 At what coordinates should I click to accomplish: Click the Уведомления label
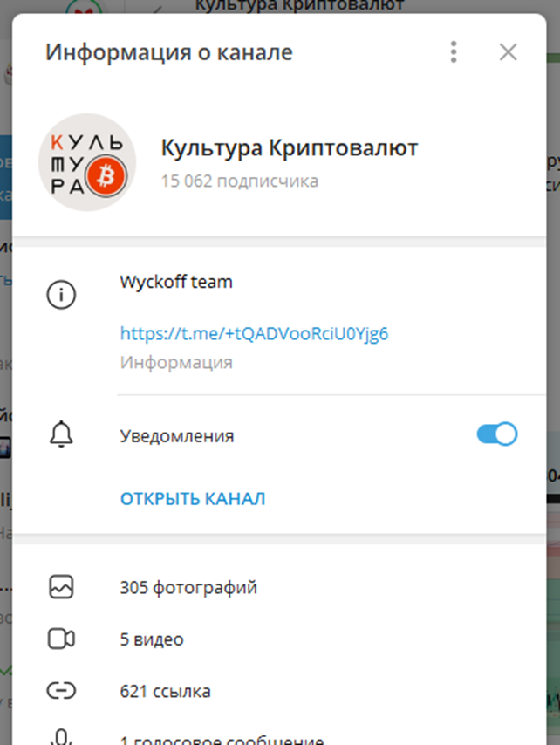177,435
